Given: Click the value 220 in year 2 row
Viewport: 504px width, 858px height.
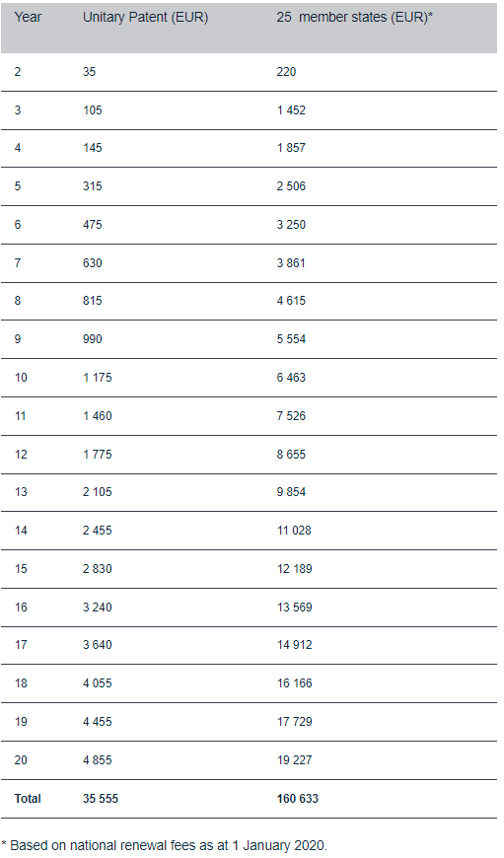Looking at the screenshot, I should point(286,72).
